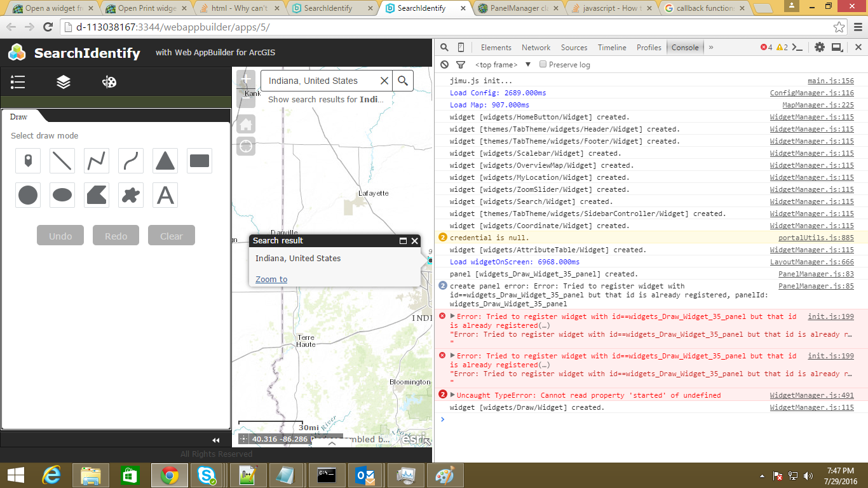Toggle the DevTools console drawer icon
Viewport: 868px width, 488px height.
(x=797, y=48)
